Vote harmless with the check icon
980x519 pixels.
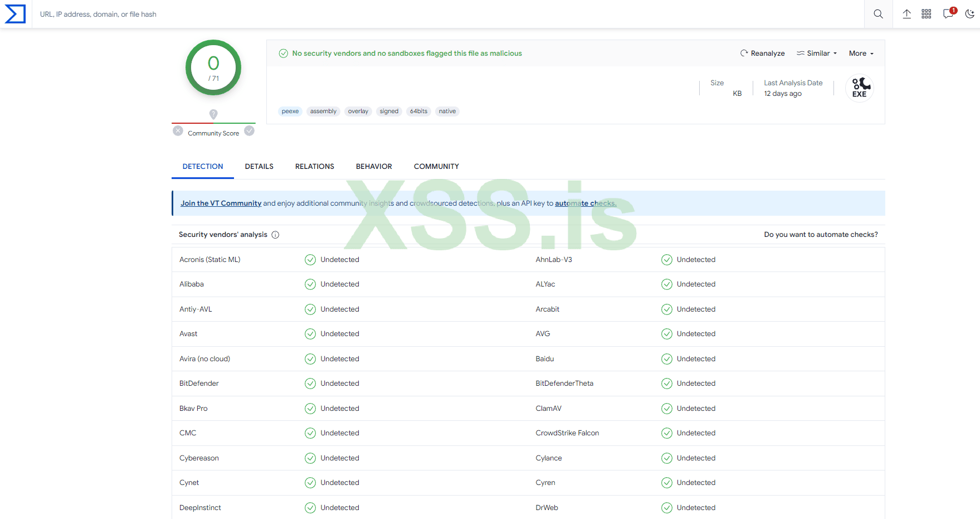pos(250,131)
